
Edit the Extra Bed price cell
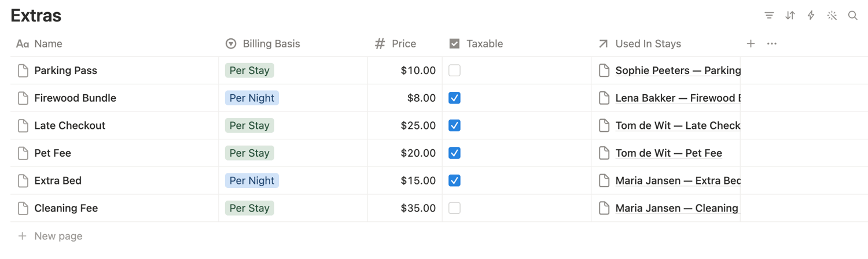click(405, 180)
